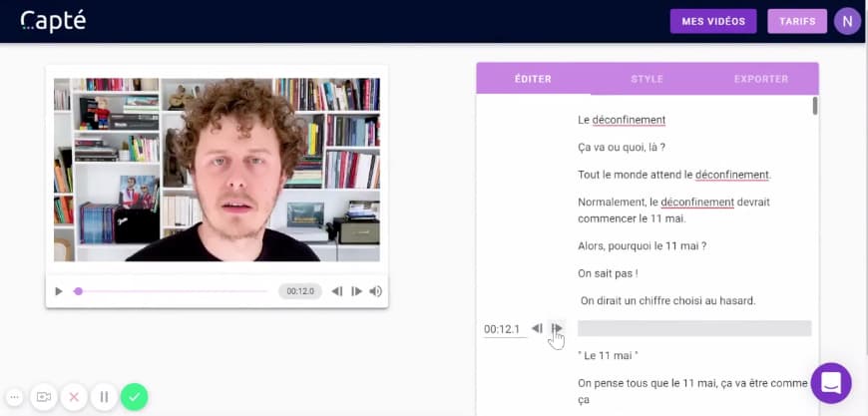The width and height of the screenshot is (868, 416).
Task: Click the 00:12.1 subtitle timestamp field
Action: click(504, 329)
